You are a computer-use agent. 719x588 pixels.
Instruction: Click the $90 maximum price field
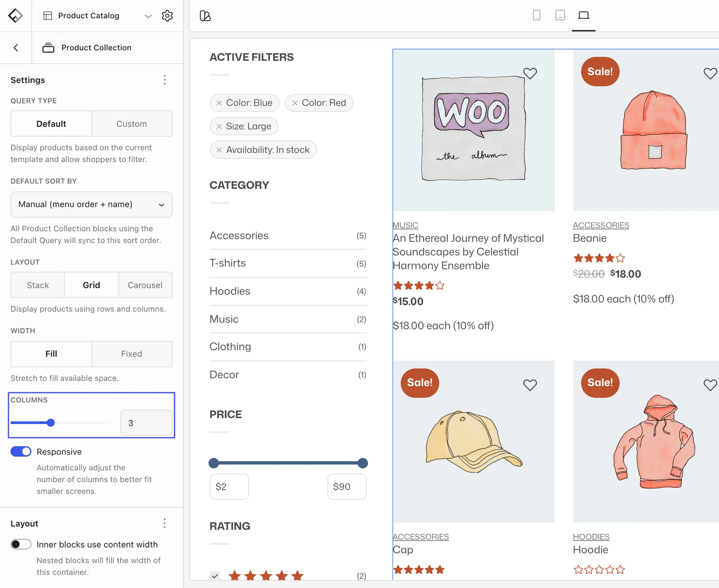(347, 487)
